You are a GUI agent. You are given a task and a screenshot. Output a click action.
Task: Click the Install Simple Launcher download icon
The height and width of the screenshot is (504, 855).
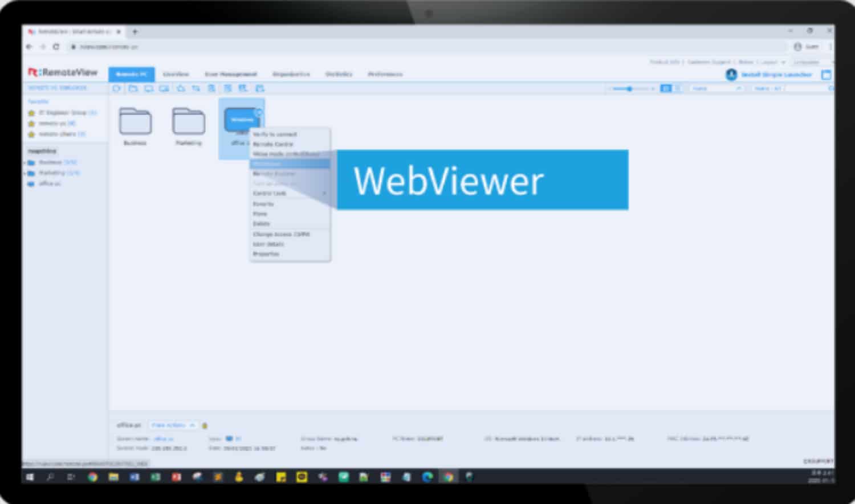pyautogui.click(x=731, y=75)
